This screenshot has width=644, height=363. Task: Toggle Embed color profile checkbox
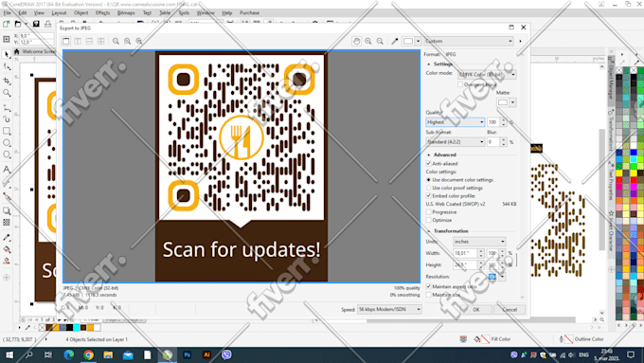click(428, 196)
